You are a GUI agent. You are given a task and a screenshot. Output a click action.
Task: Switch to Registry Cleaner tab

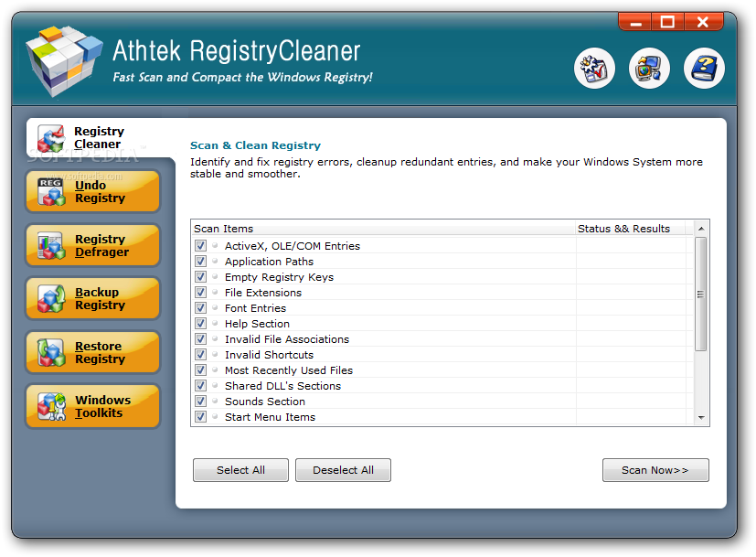coord(99,138)
